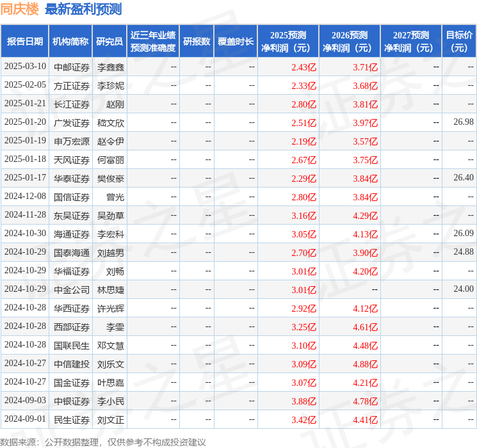Click analyst 赵令伊
Viewport: 477px width, 448px height.
111,141
